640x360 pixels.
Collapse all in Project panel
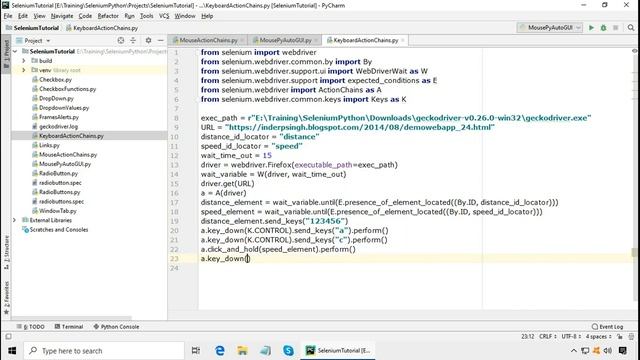pos(133,40)
